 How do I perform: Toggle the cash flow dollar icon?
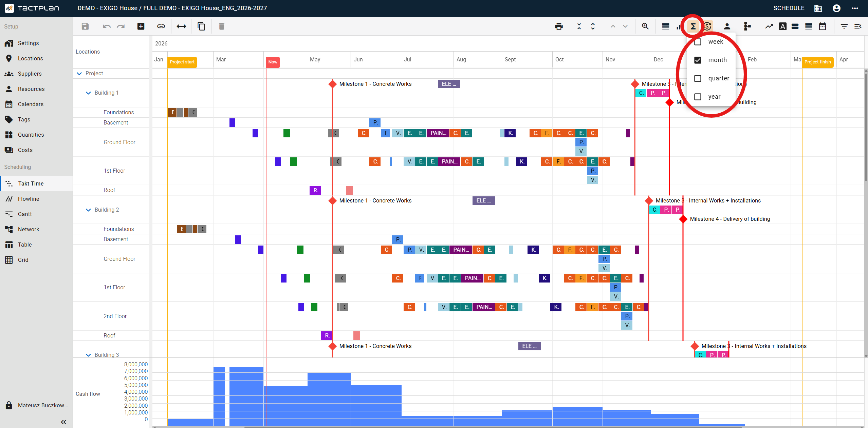707,26
